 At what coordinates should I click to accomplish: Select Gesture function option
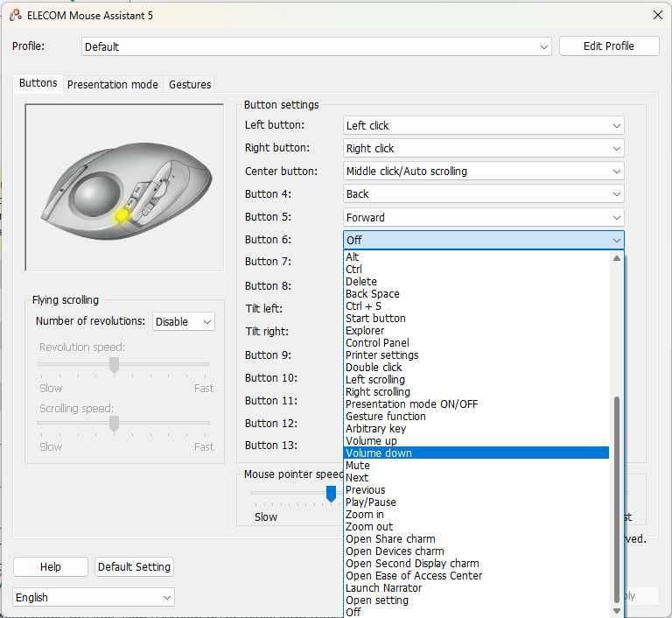pos(477,417)
